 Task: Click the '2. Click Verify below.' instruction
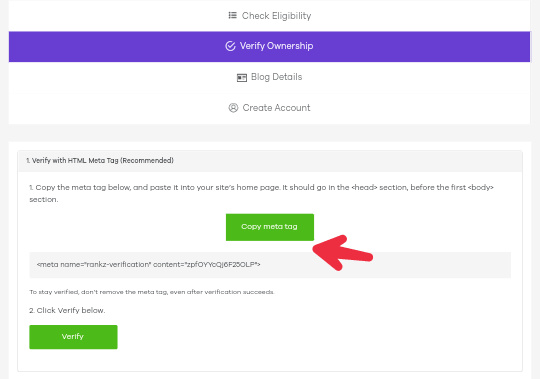(x=67, y=310)
